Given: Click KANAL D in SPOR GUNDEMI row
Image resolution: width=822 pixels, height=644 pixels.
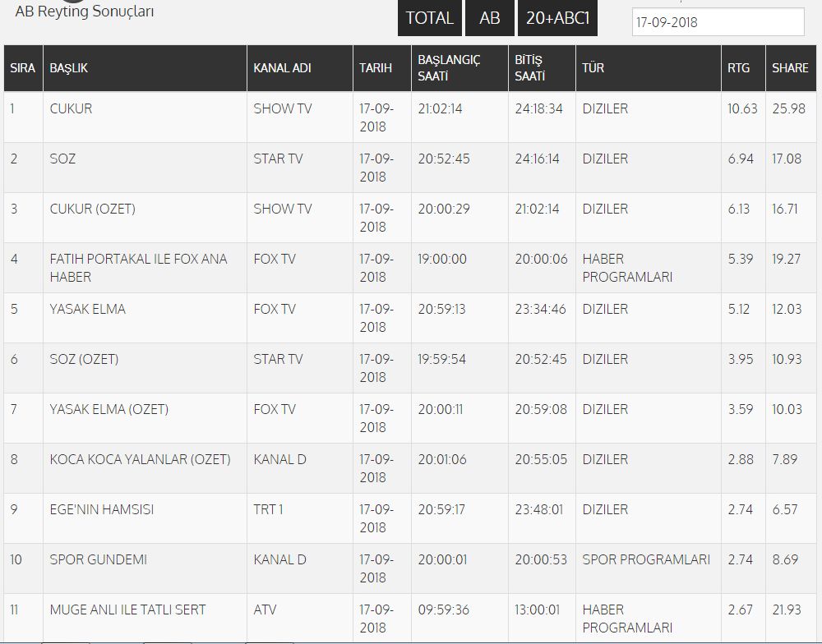Looking at the screenshot, I should [x=280, y=559].
